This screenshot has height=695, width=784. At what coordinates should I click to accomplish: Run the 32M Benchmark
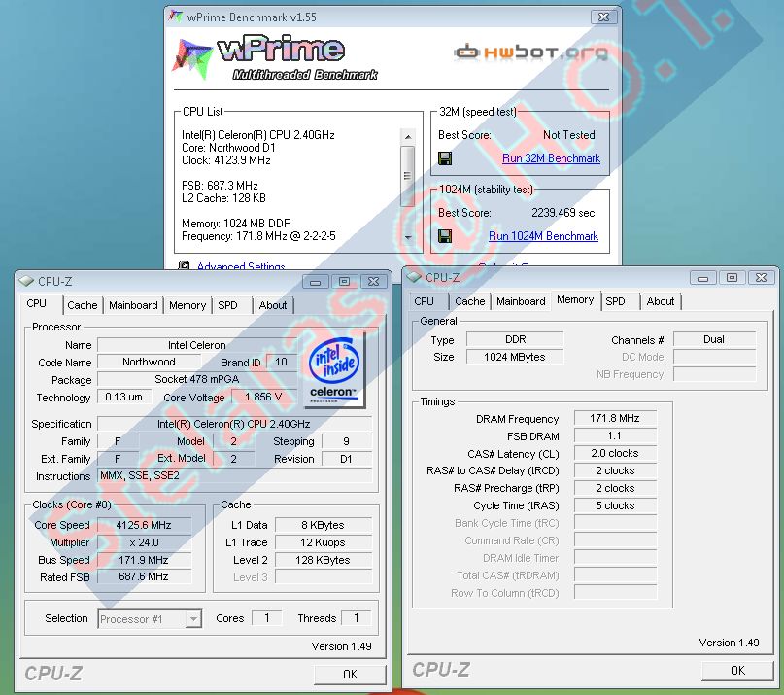tap(551, 158)
